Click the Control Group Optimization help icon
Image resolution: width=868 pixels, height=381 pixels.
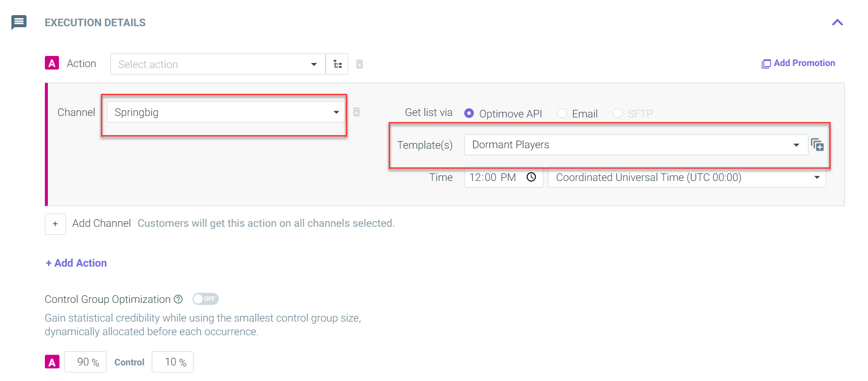click(x=178, y=299)
